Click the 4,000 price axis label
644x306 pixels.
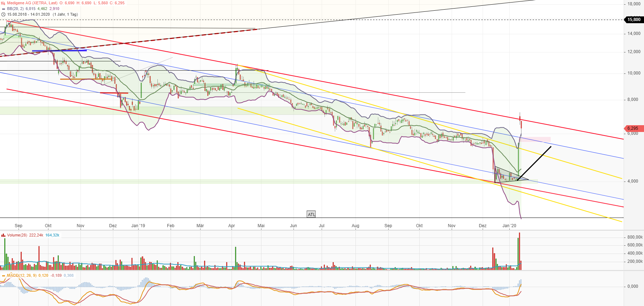point(633,181)
